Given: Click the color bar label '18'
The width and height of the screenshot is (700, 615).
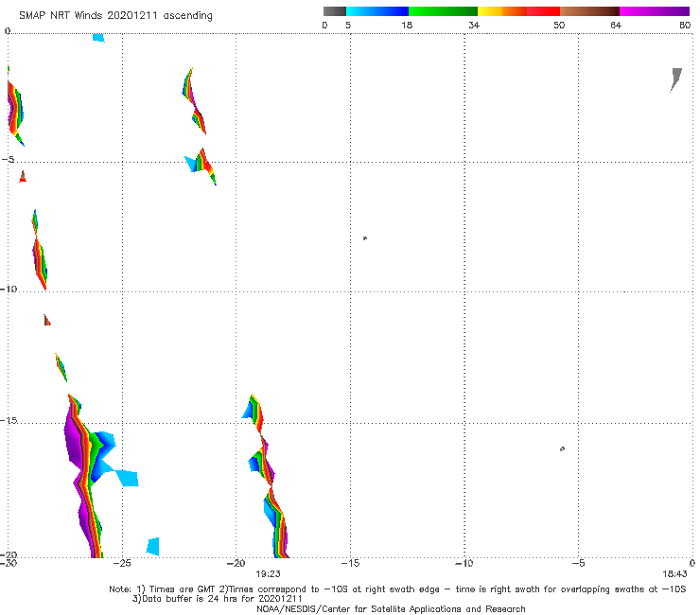Looking at the screenshot, I should (407, 25).
